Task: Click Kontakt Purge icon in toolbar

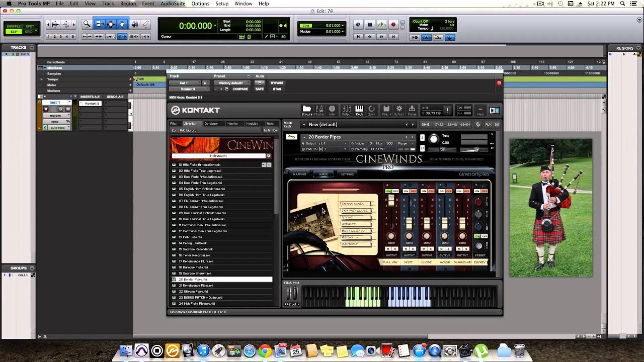Action: 412,110
